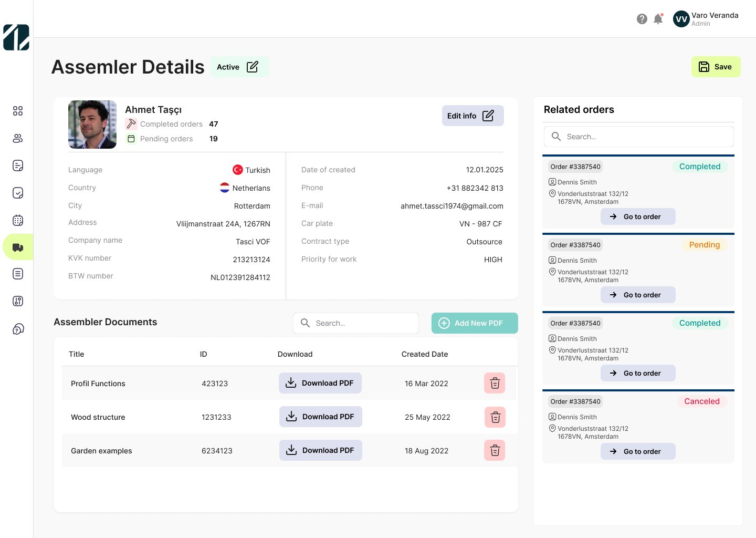Go to the Canceled order
The width and height of the screenshot is (756, 538).
[x=638, y=451]
